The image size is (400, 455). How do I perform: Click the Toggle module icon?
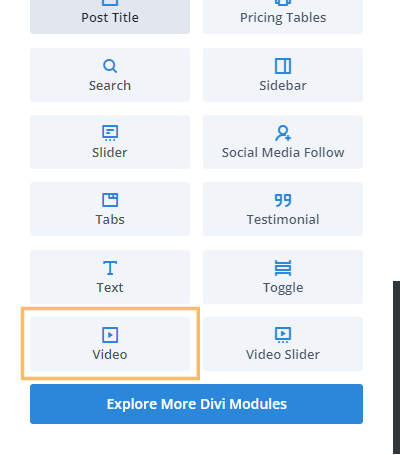(283, 268)
